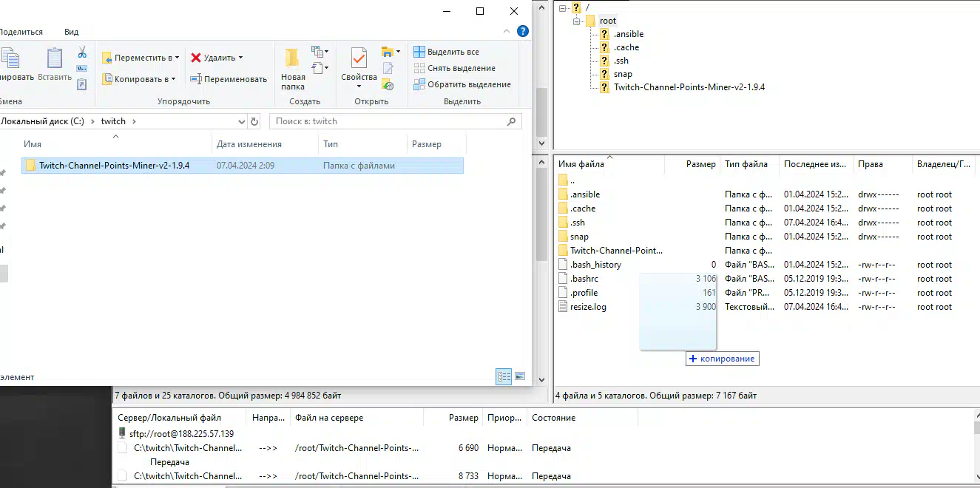The image size is (980, 488).
Task: Click Invert selection (Обратить выделение)
Action: click(462, 84)
